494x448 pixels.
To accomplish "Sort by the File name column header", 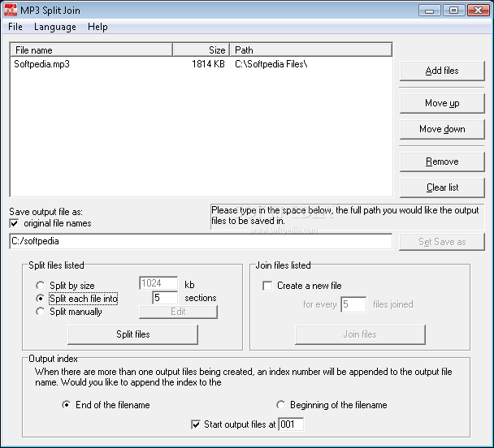I will [x=92, y=50].
